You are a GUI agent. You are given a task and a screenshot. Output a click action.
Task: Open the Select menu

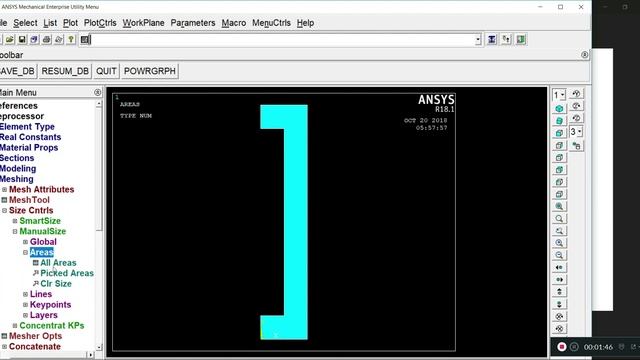(x=25, y=23)
